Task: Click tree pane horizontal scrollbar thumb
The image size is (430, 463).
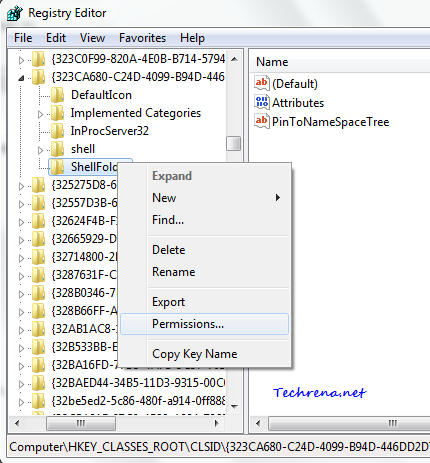Action: 81,424
